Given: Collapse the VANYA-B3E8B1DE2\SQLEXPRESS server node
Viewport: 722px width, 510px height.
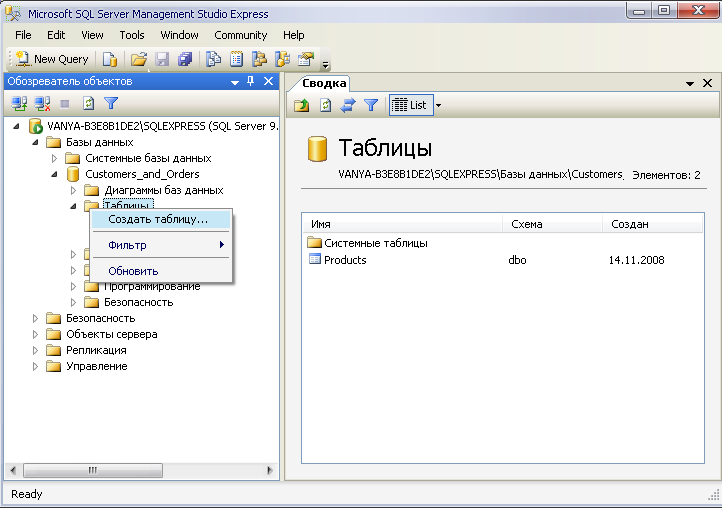Looking at the screenshot, I should (x=17, y=126).
